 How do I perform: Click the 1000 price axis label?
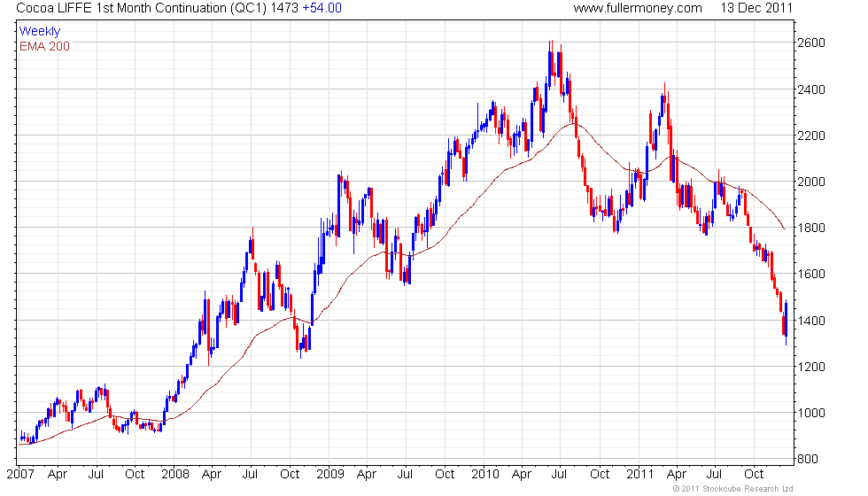[x=811, y=413]
